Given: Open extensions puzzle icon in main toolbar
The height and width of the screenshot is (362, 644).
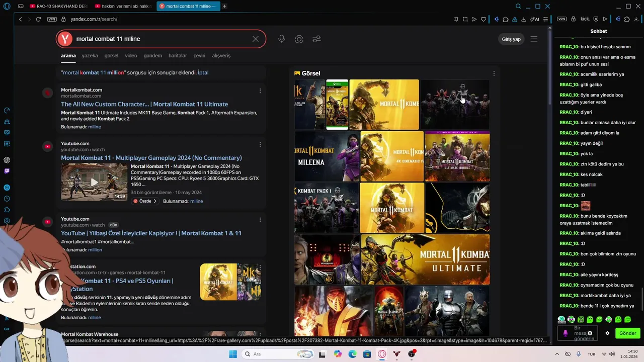Looking at the screenshot, I should pyautogui.click(x=506, y=19).
